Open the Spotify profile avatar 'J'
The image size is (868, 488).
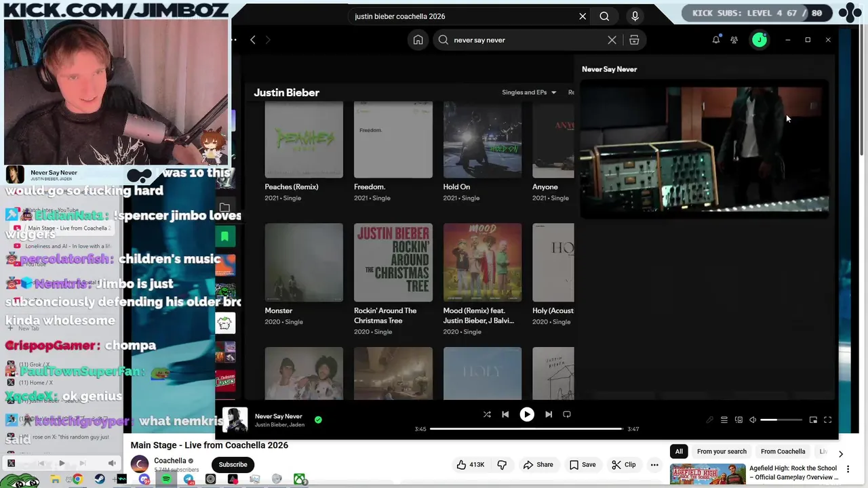[x=759, y=40]
